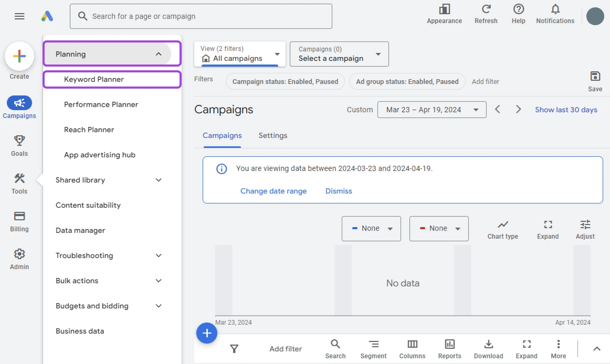Open Content suitability
Image resolution: width=610 pixels, height=364 pixels.
click(88, 205)
